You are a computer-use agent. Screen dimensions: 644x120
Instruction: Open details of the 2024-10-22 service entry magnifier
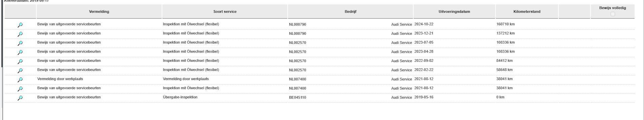(20, 25)
